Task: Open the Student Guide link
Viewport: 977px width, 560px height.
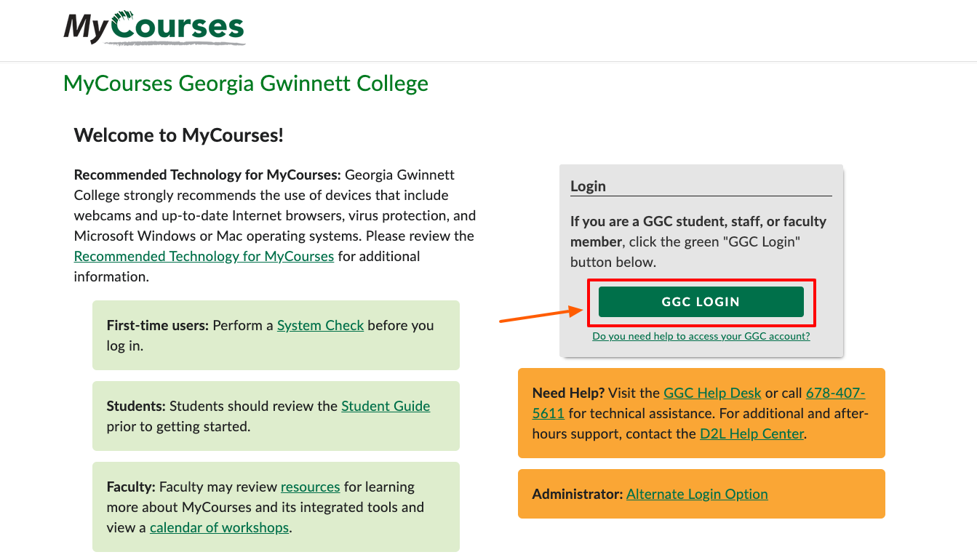Action: [x=386, y=407]
